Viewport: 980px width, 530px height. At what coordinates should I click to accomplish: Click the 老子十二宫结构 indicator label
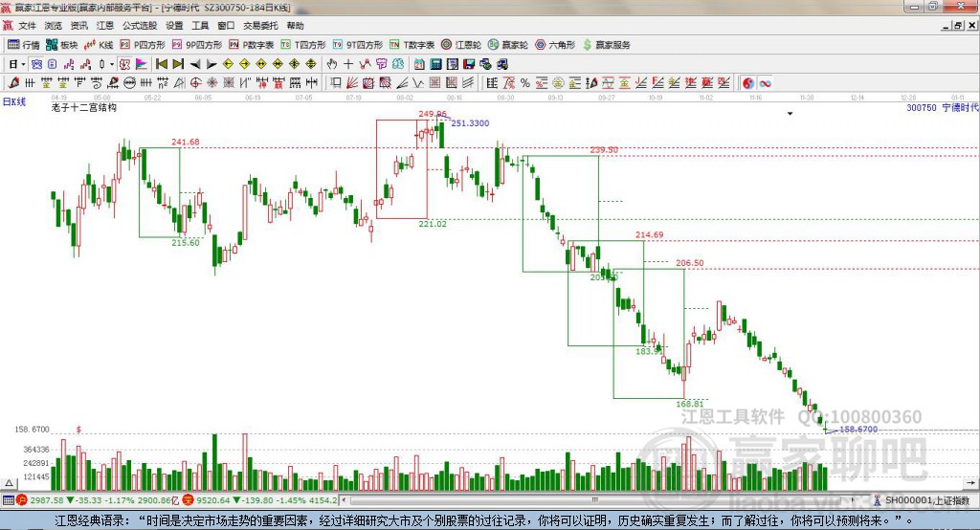[84, 107]
